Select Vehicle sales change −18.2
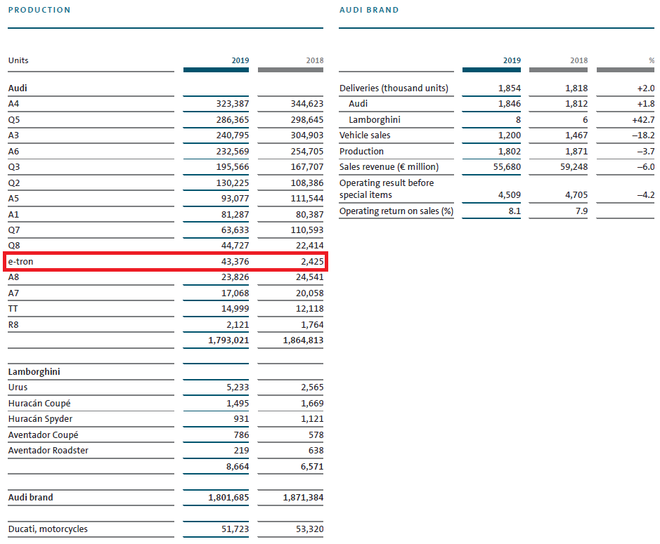660x544 pixels. [644, 135]
